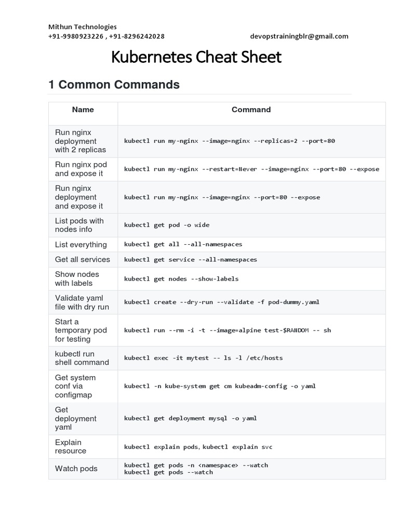The height and width of the screenshot is (532, 399).
Task: Click the kubectl exec mytest command
Action: tap(203, 358)
